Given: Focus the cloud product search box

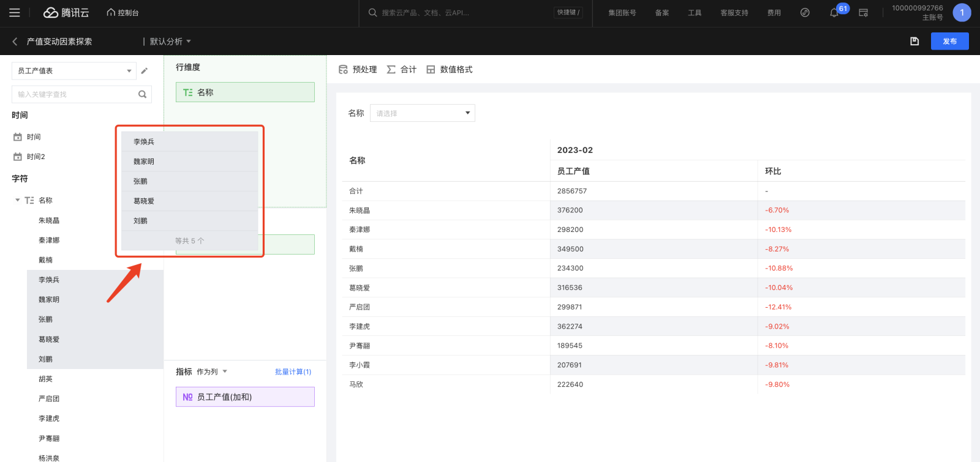Looking at the screenshot, I should click(459, 13).
